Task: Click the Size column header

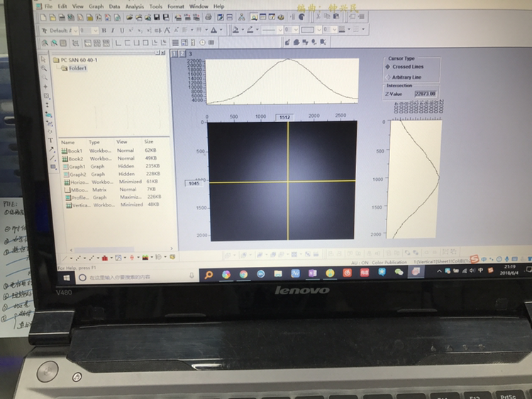Action: pyautogui.click(x=149, y=141)
